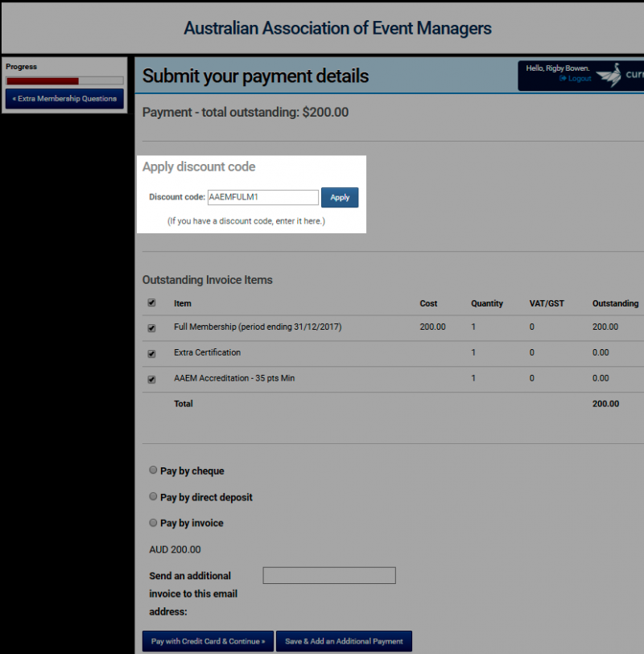644x654 pixels.
Task: Uncheck the AAEM Accreditation checkbox
Action: coord(152,380)
